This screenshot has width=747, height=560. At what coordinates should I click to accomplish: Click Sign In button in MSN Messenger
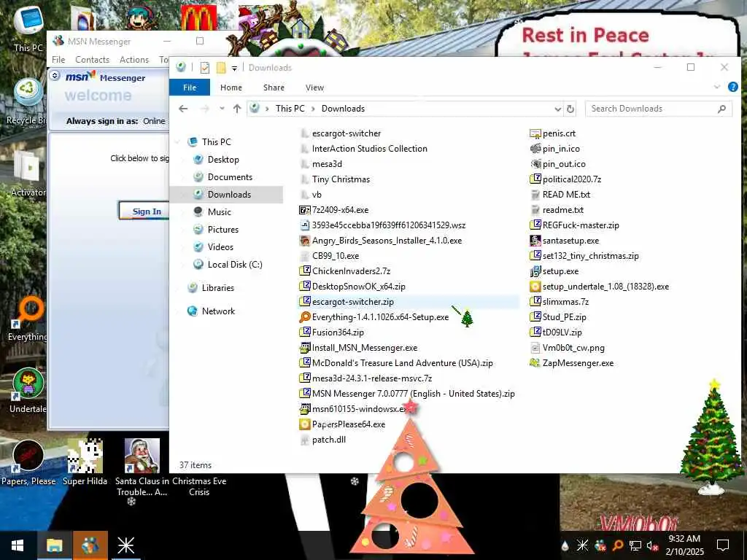(x=144, y=211)
